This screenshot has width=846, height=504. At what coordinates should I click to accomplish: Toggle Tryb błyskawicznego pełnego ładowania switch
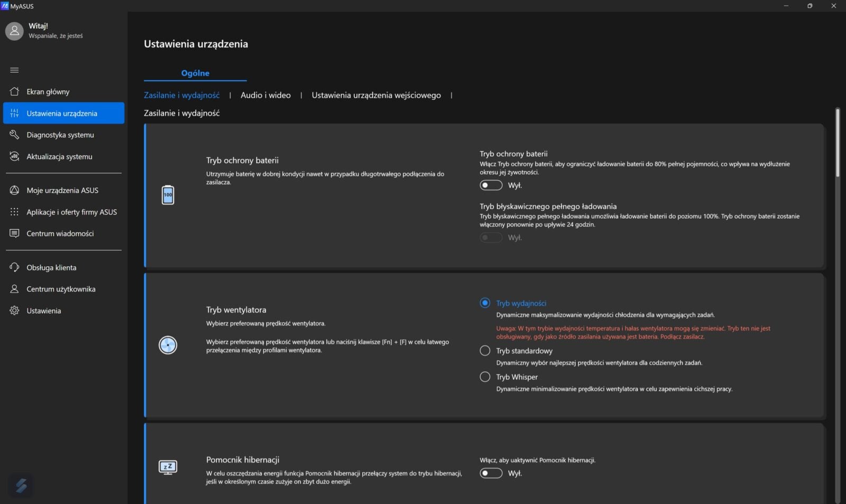(x=491, y=237)
